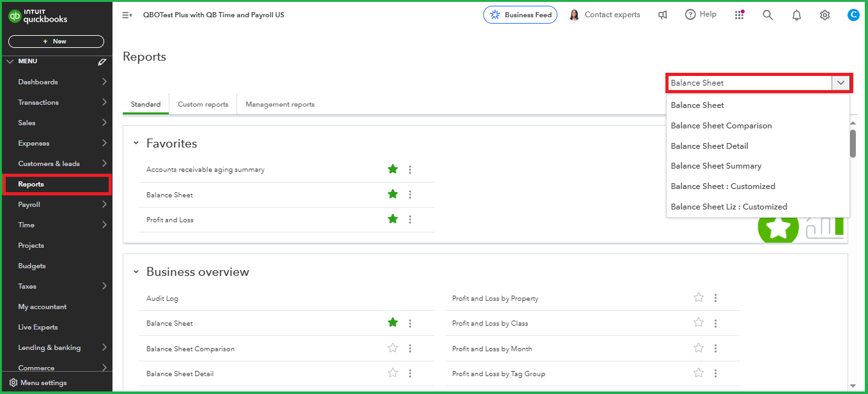Favorite Profit and Loss by Month

coord(699,348)
